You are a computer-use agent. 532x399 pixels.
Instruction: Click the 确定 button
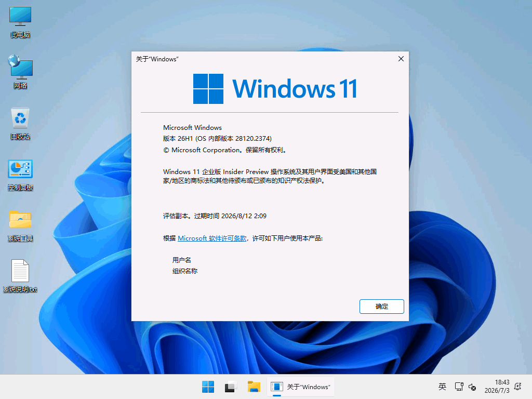point(382,307)
